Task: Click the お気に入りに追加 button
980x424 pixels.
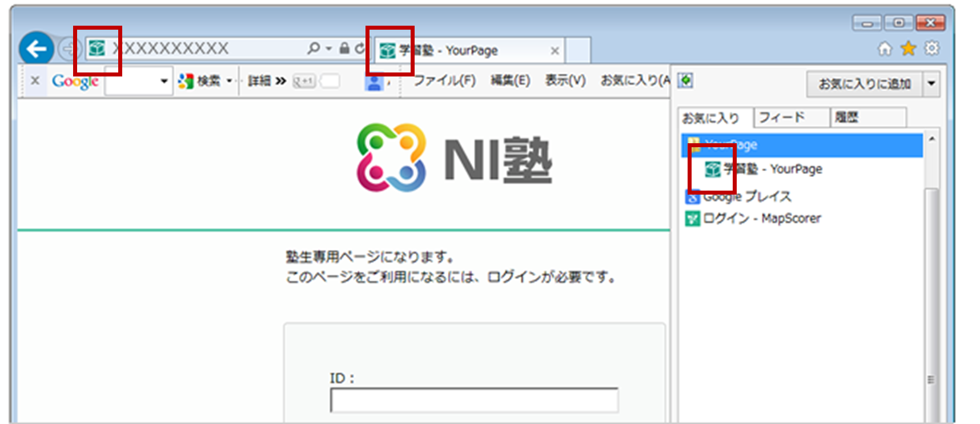Action: click(x=865, y=84)
